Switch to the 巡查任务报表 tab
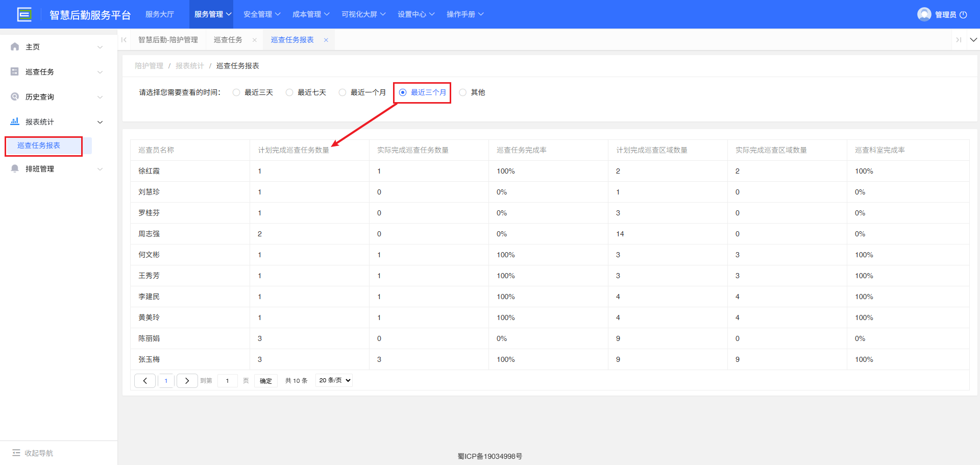Image resolution: width=980 pixels, height=465 pixels. 292,40
